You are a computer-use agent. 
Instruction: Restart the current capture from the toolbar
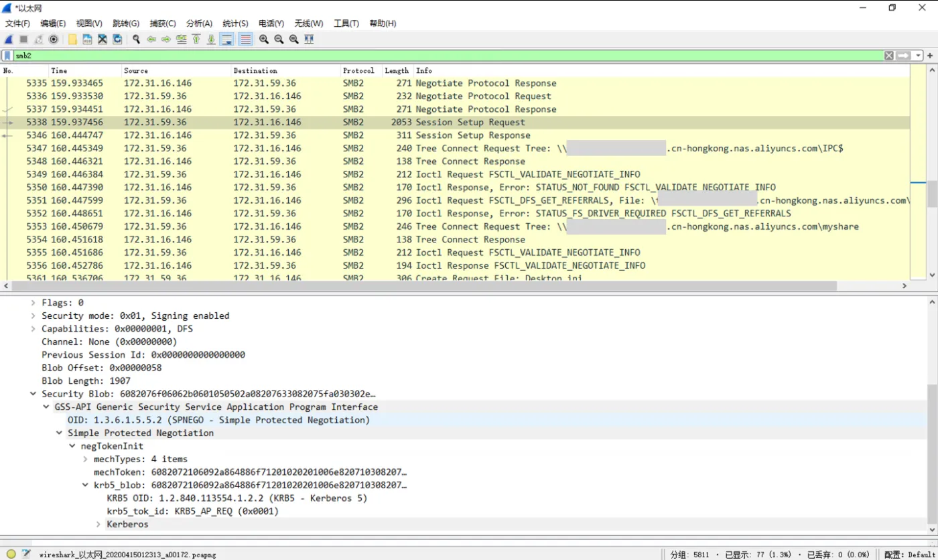coord(39,40)
